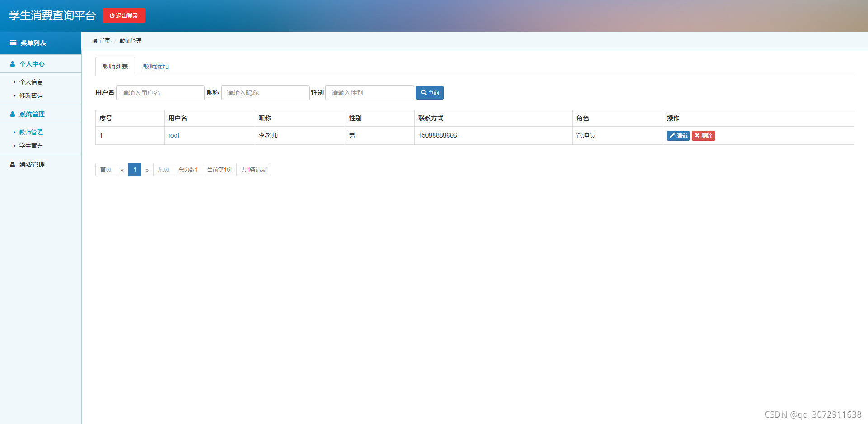Open the 学生管理 menu item
Image resolution: width=868 pixels, height=424 pixels.
(x=31, y=146)
